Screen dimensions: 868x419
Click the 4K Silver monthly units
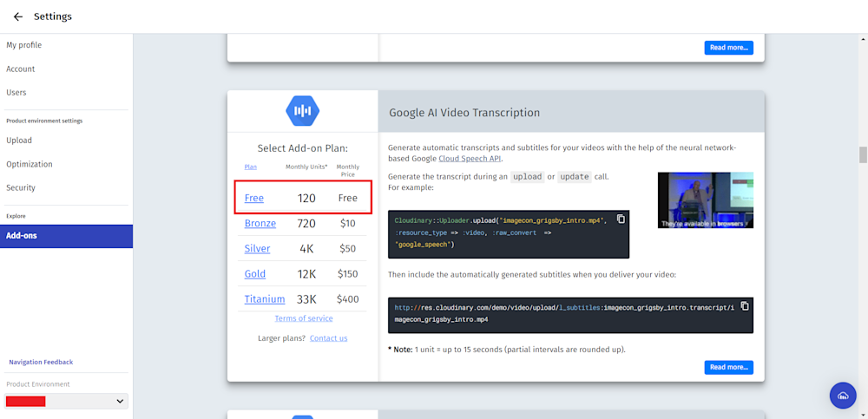tap(306, 249)
